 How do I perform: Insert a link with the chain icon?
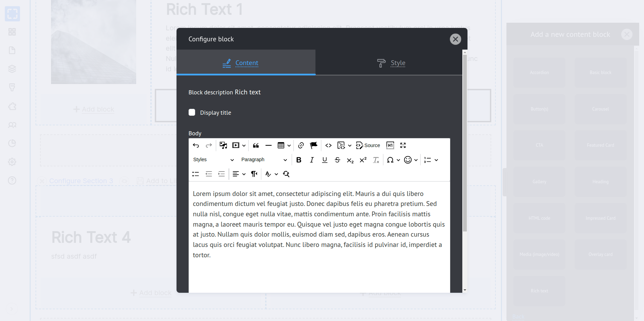click(x=301, y=145)
